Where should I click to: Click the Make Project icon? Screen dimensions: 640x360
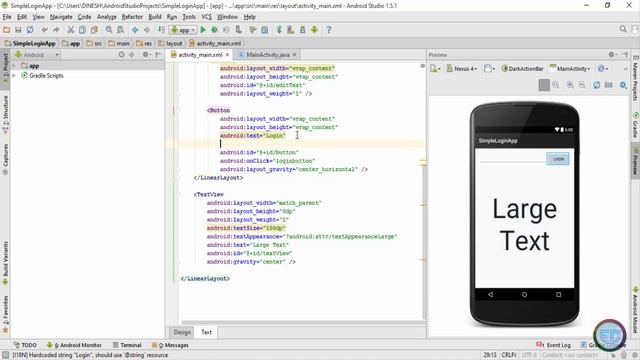(x=161, y=30)
